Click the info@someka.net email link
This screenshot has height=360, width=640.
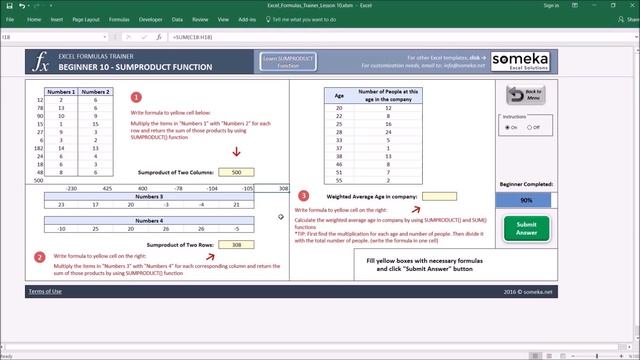coord(464,65)
